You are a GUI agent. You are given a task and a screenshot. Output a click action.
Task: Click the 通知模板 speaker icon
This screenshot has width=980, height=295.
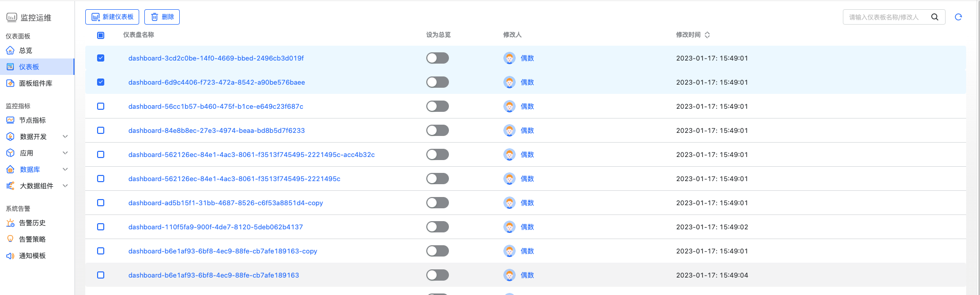click(10, 255)
